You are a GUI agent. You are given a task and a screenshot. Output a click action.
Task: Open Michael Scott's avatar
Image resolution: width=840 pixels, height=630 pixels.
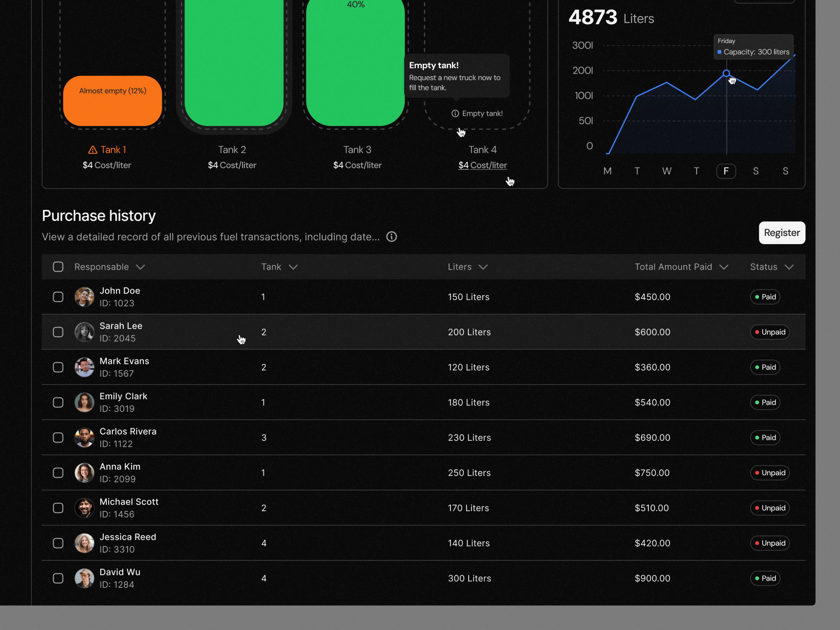click(x=84, y=508)
